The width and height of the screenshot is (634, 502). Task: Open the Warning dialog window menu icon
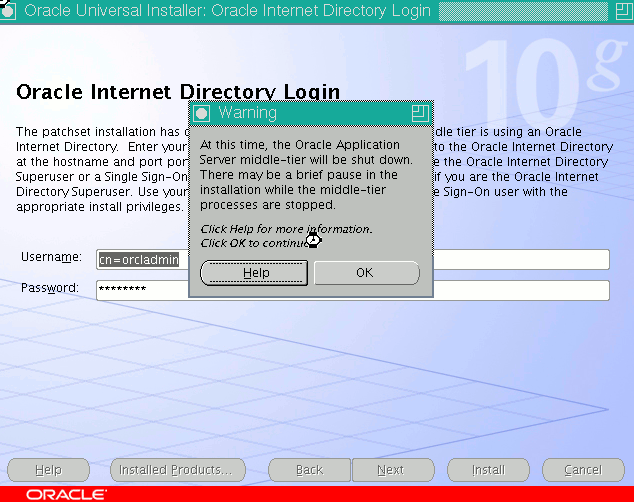[x=201, y=113]
